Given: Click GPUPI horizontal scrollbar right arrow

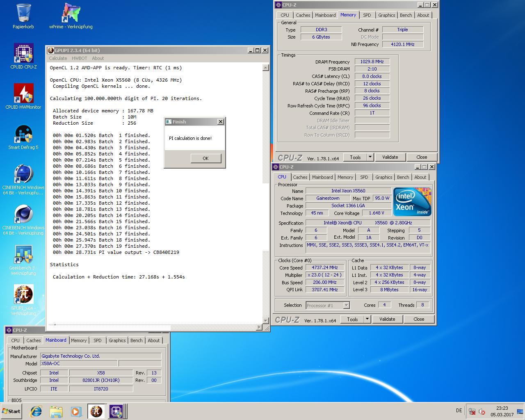Looking at the screenshot, I should [x=259, y=327].
